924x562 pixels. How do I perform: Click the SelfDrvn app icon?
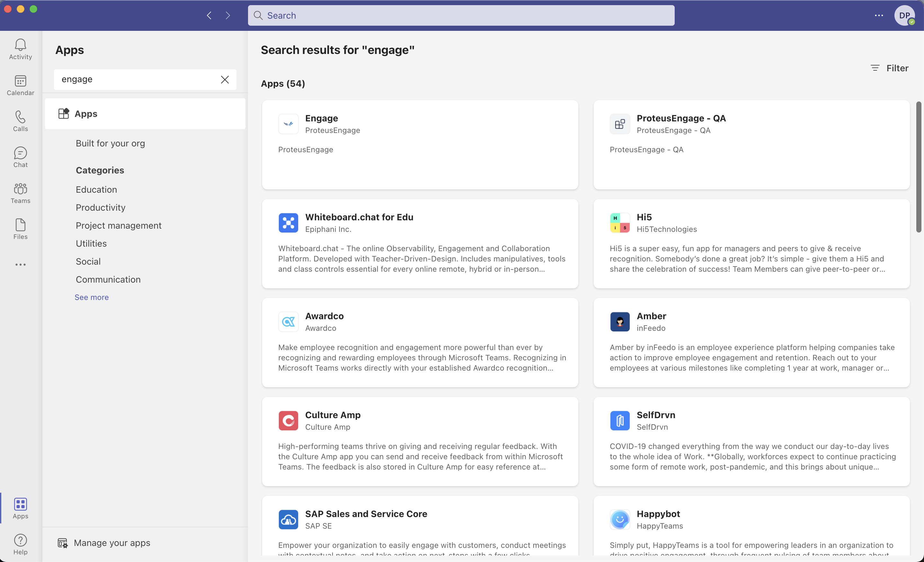pos(620,421)
